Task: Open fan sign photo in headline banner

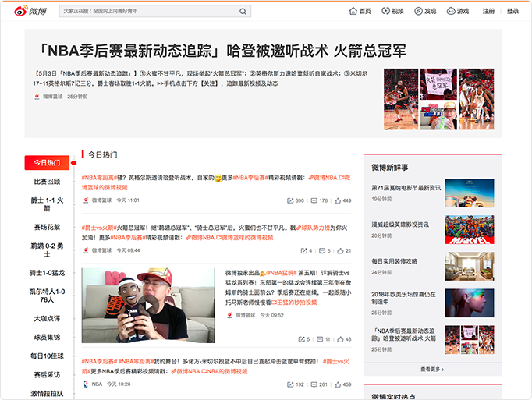Action: [x=438, y=83]
